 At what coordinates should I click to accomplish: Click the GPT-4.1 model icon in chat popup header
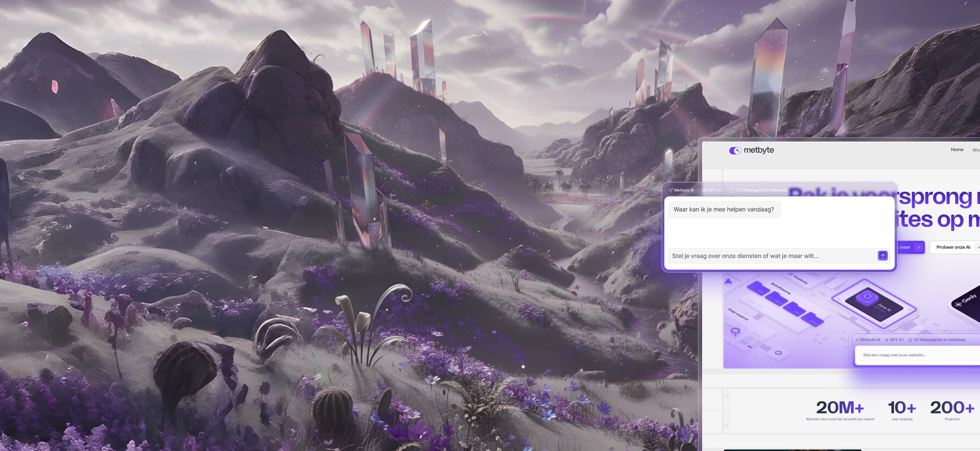pyautogui.click(x=704, y=190)
